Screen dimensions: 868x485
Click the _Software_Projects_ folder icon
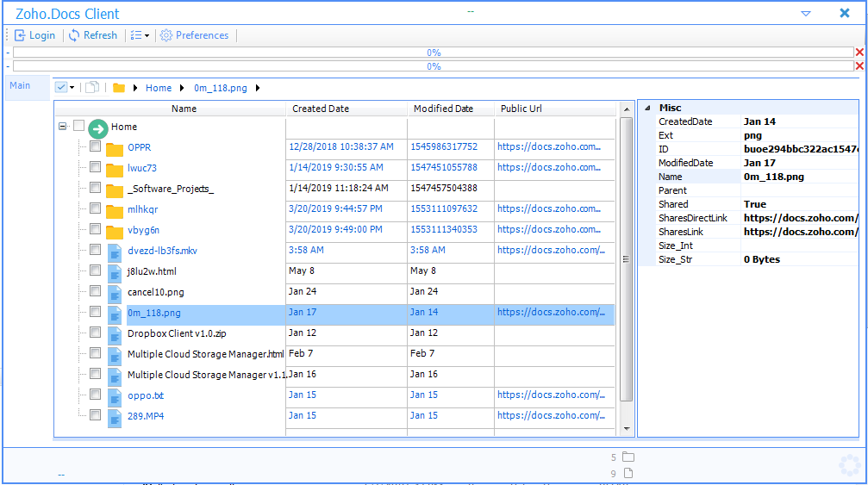115,190
